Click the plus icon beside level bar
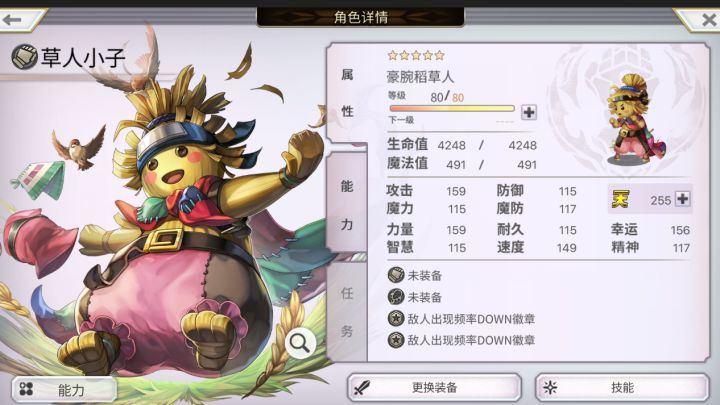 pyautogui.click(x=529, y=112)
